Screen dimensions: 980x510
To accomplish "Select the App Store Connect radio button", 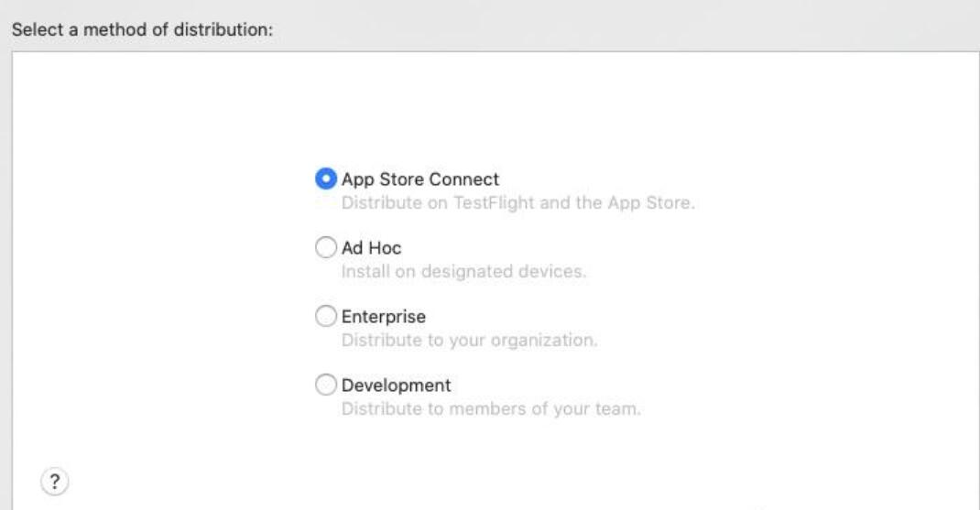I will 326,179.
